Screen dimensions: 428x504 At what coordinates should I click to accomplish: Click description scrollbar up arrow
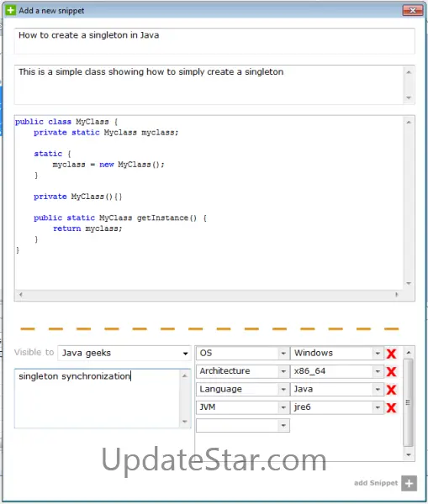click(x=409, y=72)
